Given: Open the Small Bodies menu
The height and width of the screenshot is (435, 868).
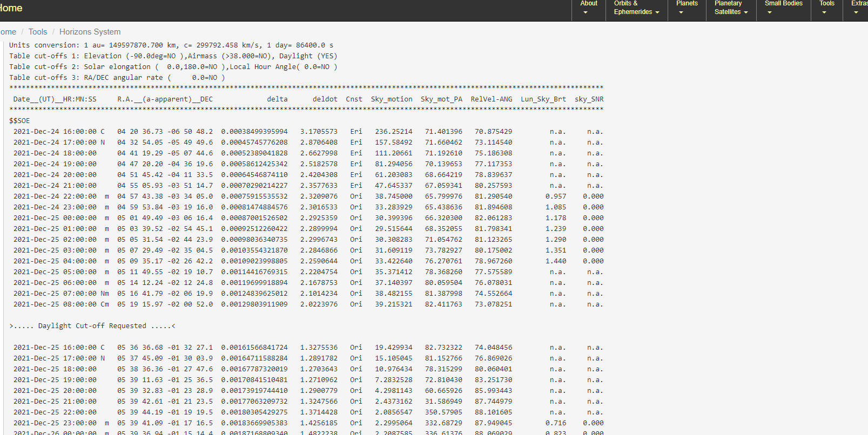Looking at the screenshot, I should click(x=783, y=8).
